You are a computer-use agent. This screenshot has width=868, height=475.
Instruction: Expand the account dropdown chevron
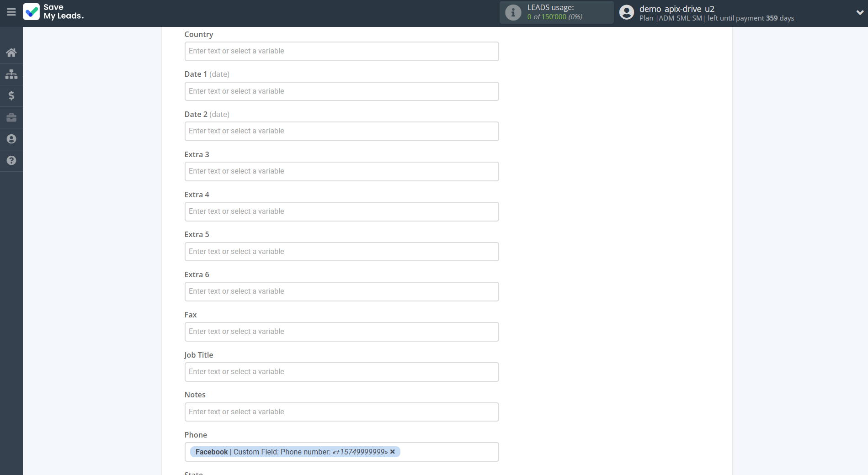[x=859, y=12]
